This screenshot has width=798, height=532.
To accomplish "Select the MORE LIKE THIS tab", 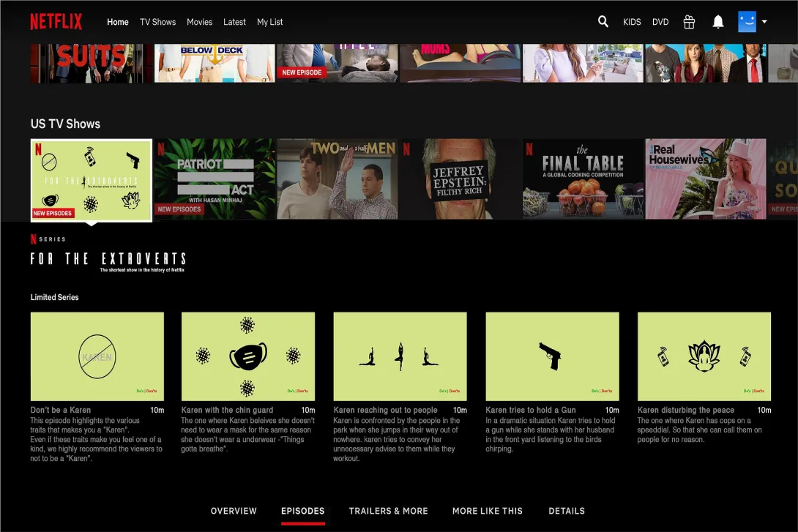I will [488, 511].
